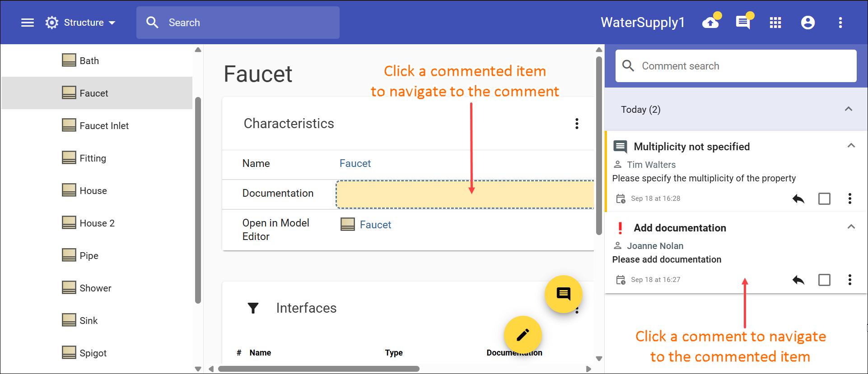Open the user account icon

[808, 23]
